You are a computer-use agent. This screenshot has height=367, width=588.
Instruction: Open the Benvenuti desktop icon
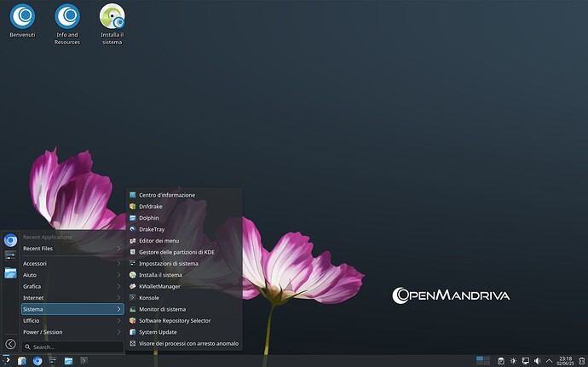click(x=22, y=20)
